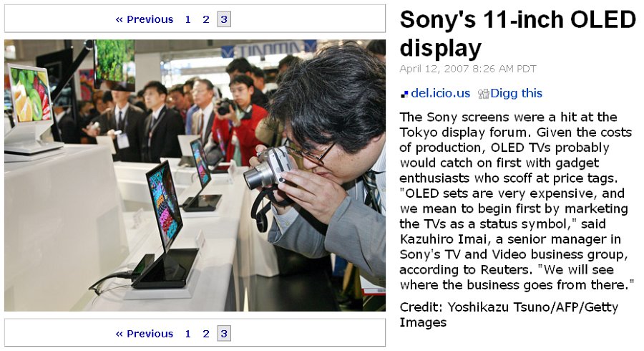
Task: Select current page 3 in the top pagination
Action: 224,19
